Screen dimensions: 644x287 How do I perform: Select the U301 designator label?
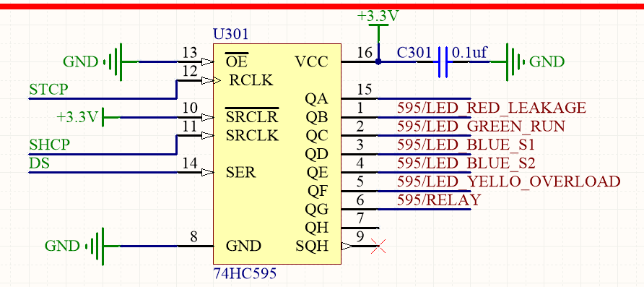tap(231, 34)
